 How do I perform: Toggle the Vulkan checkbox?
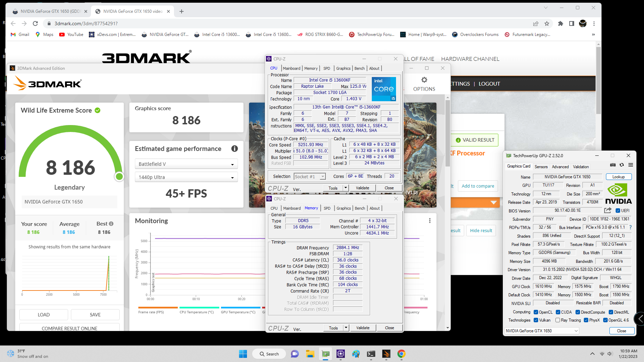[536, 320]
